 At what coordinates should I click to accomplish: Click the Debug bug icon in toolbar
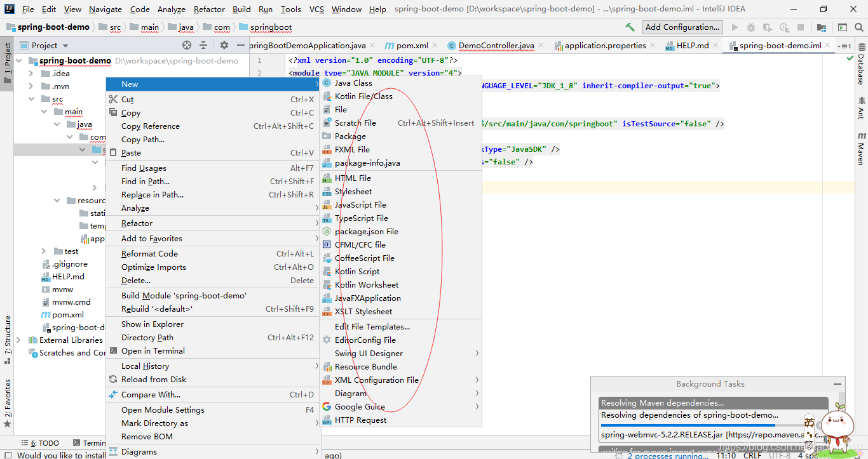[751, 27]
